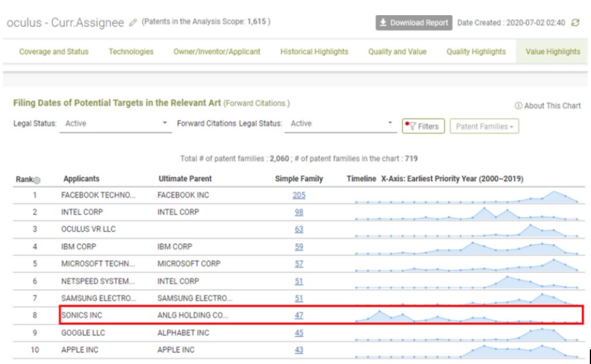Click the info icon beside About This Chart
This screenshot has height=364, width=591.
(519, 106)
